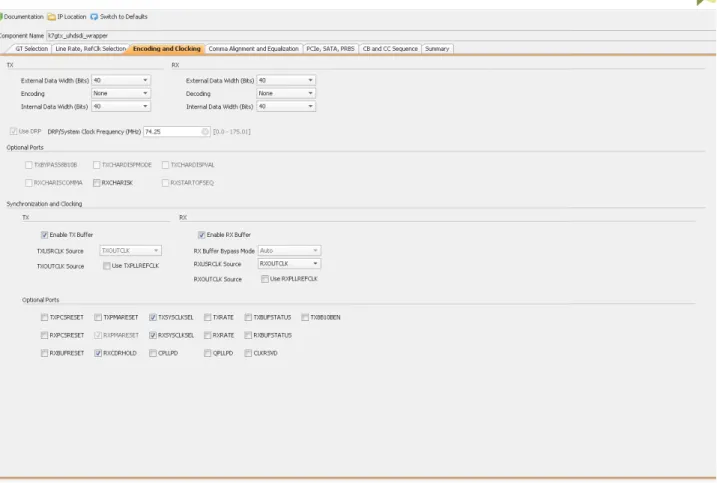
Task: Open TX External Data Width dropdown
Action: pos(121,80)
